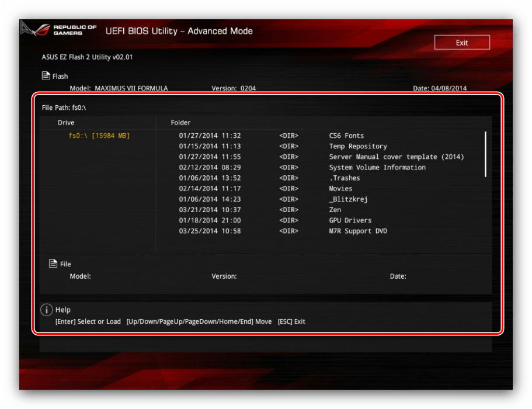The image size is (532, 409).
Task: Click the Exit button
Action: [461, 43]
